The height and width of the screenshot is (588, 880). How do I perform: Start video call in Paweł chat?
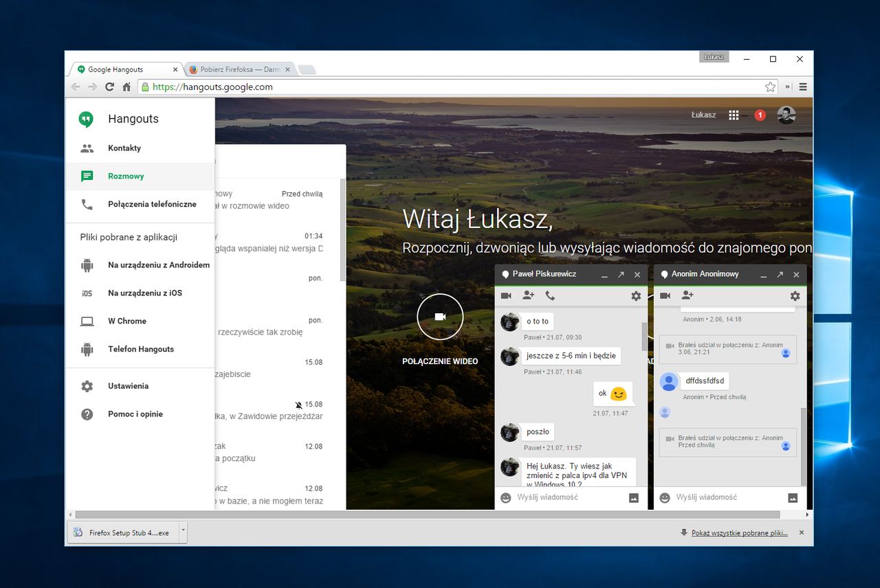[506, 295]
